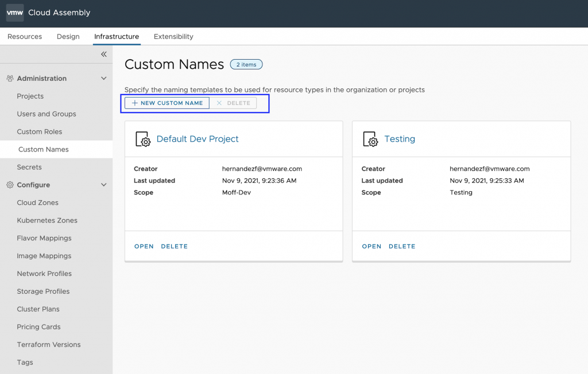This screenshot has height=374, width=588.
Task: Select Projects in the sidebar
Action: [30, 96]
